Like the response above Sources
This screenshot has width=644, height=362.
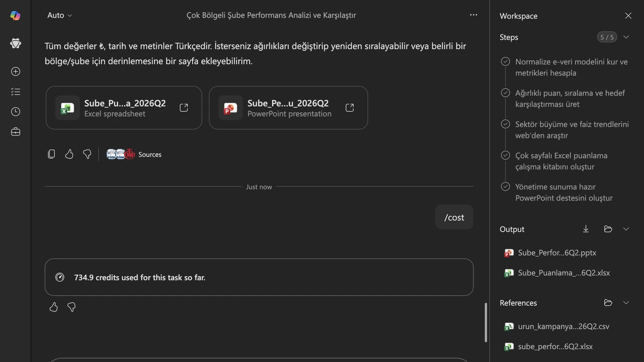click(x=69, y=154)
